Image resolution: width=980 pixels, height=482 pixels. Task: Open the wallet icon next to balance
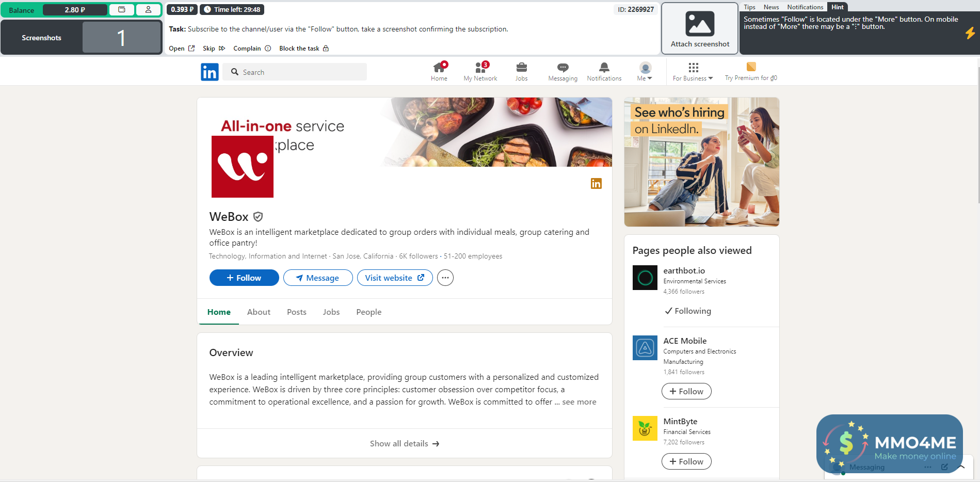[x=122, y=10]
